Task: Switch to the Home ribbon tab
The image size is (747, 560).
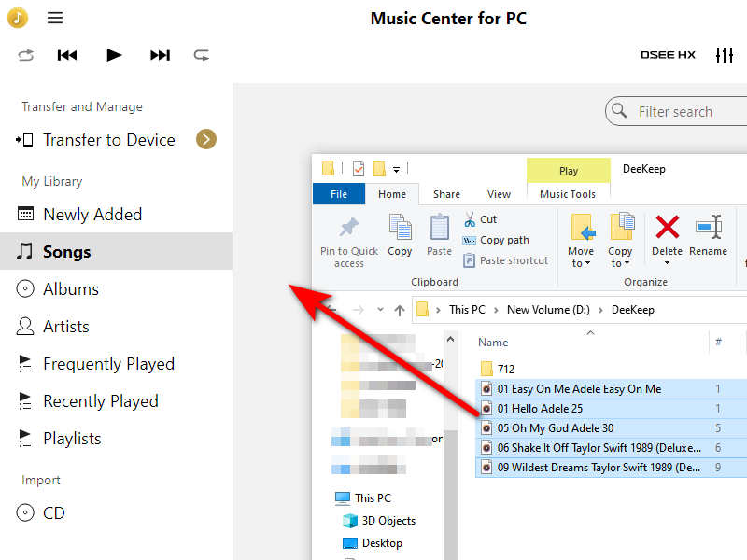Action: click(392, 194)
